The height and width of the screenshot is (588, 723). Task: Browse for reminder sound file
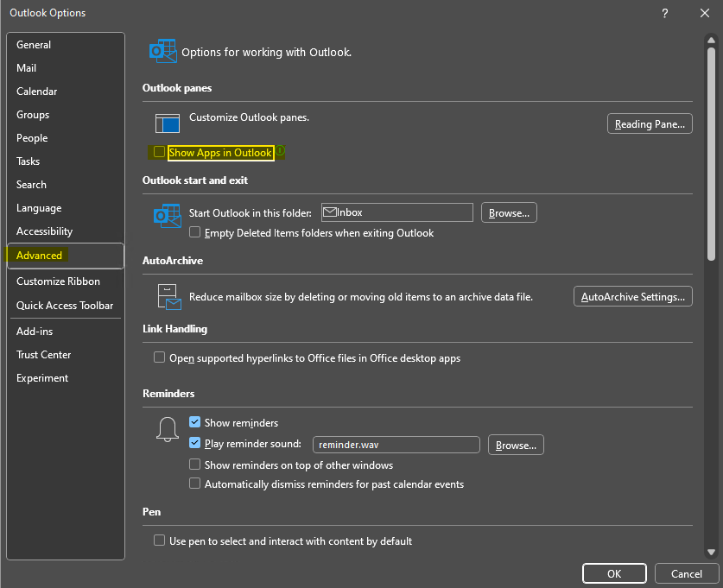[516, 446]
